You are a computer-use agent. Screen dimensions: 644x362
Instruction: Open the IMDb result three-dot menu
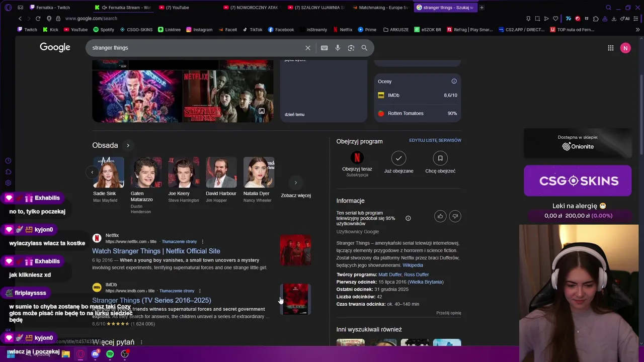200,291
